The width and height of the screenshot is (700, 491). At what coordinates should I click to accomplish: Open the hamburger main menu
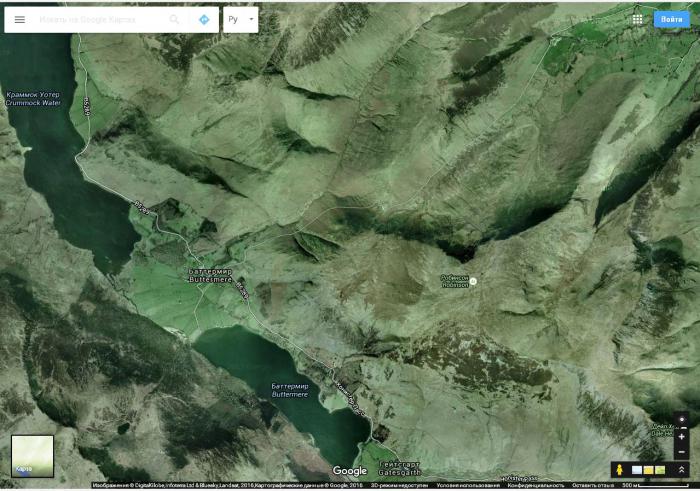point(19,20)
